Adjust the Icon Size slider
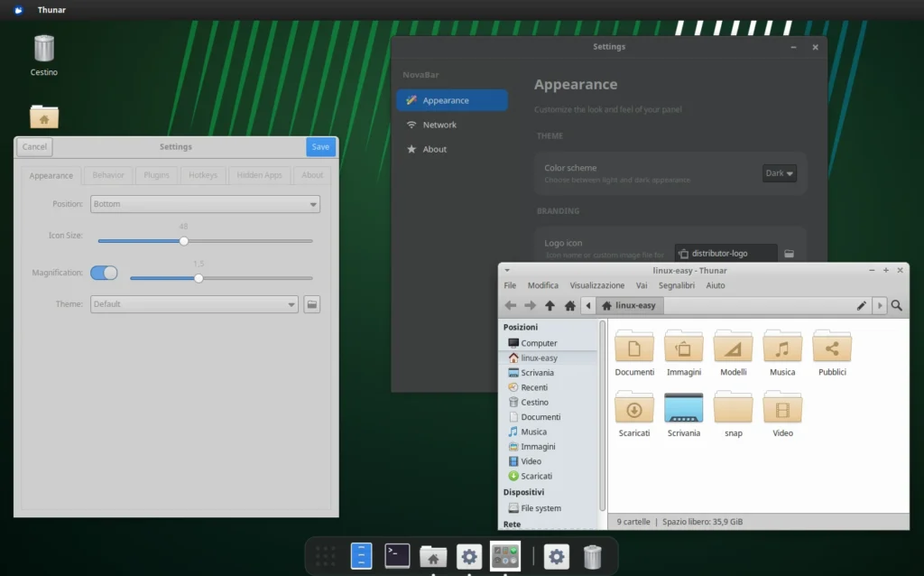924x576 pixels. point(183,241)
